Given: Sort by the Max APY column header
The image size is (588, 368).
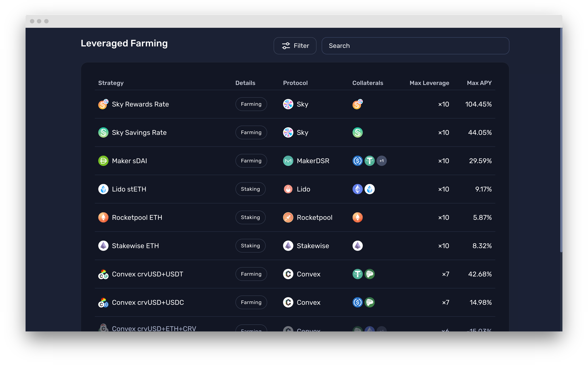Looking at the screenshot, I should point(479,83).
